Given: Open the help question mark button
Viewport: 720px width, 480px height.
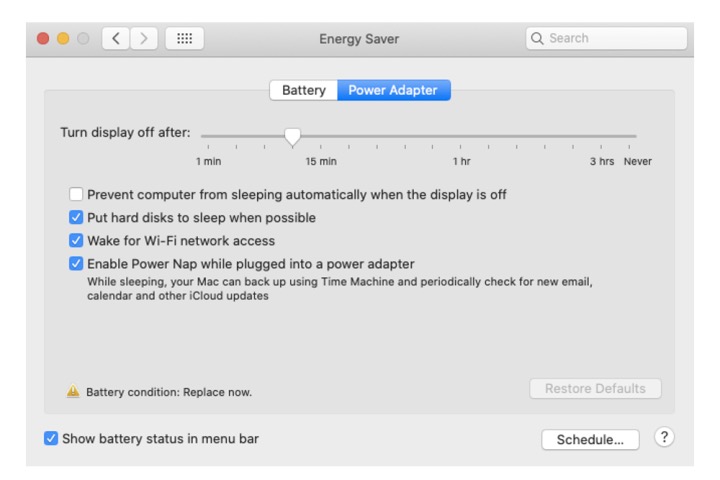Looking at the screenshot, I should 663,438.
